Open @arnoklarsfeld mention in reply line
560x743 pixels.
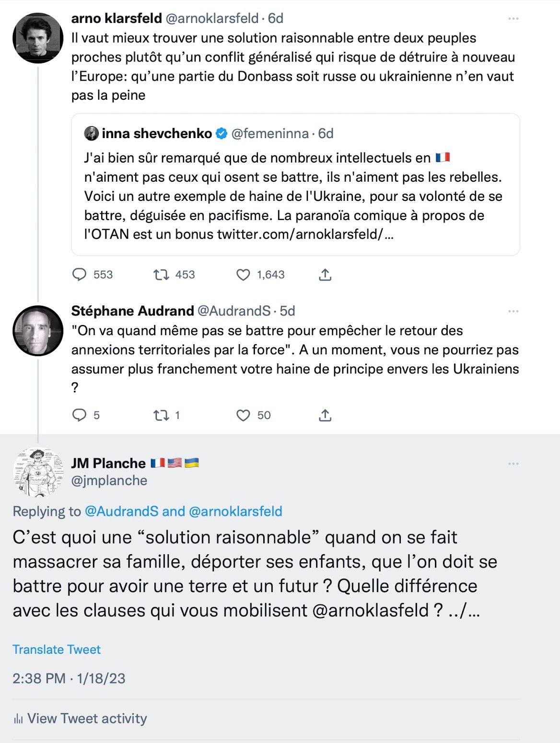(235, 511)
